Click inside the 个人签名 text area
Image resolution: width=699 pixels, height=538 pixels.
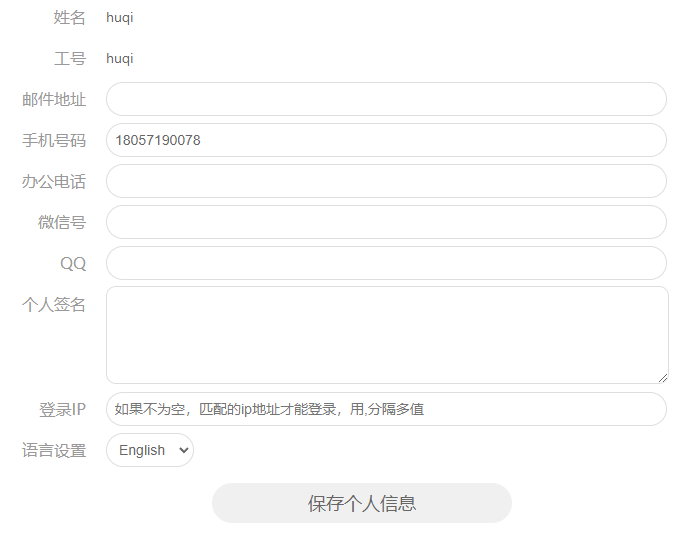click(x=386, y=334)
